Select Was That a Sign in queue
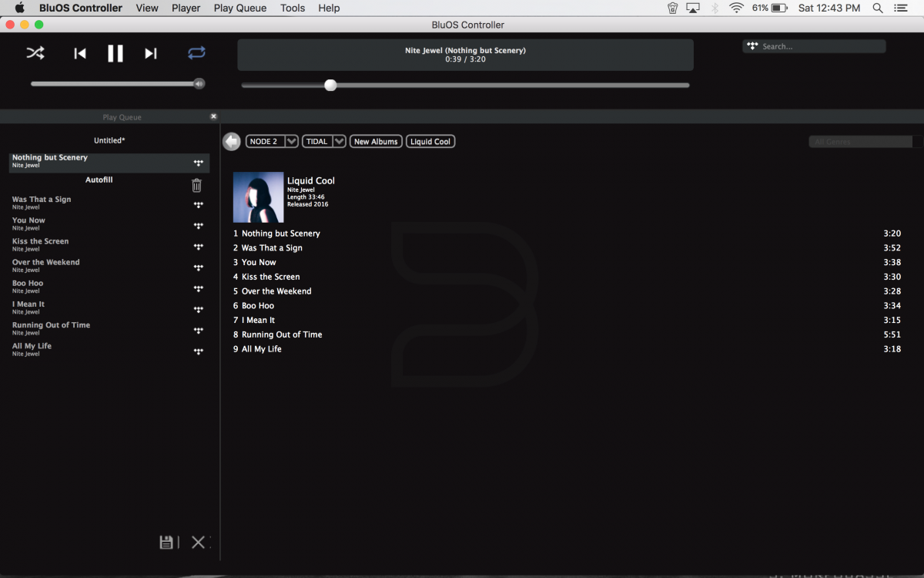Image resolution: width=924 pixels, height=578 pixels. pos(109,203)
